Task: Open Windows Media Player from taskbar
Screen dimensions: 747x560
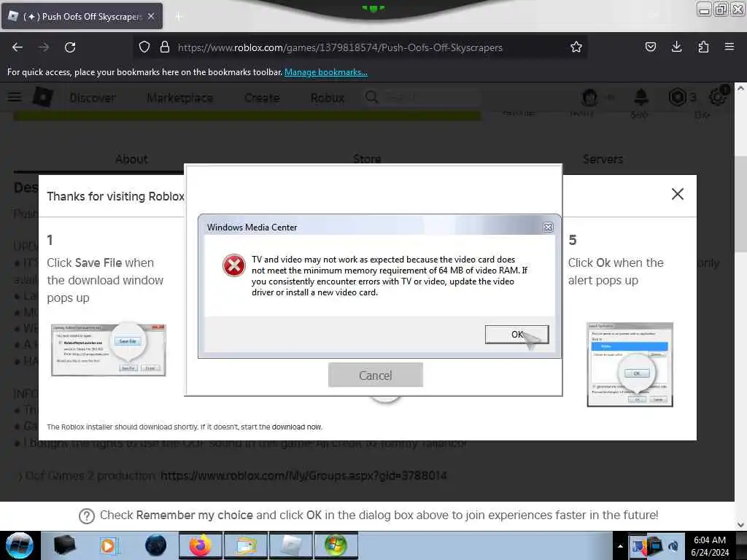Action: [x=109, y=545]
